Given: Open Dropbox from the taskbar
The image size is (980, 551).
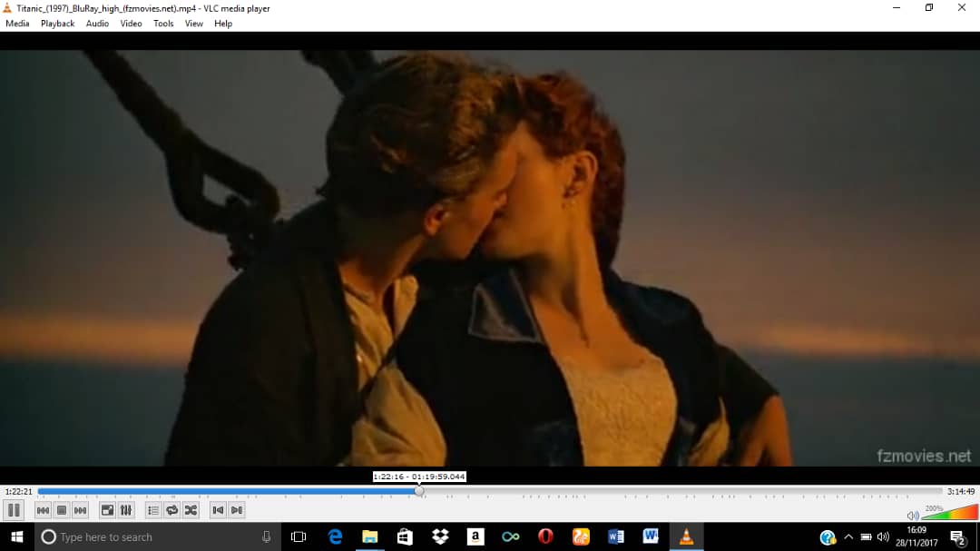Looking at the screenshot, I should tap(440, 536).
